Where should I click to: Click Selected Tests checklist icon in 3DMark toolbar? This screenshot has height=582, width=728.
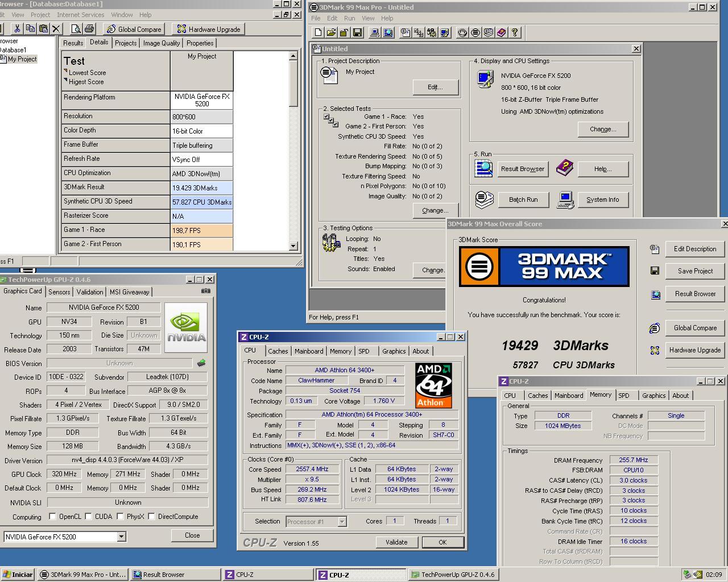pyautogui.click(x=418, y=33)
